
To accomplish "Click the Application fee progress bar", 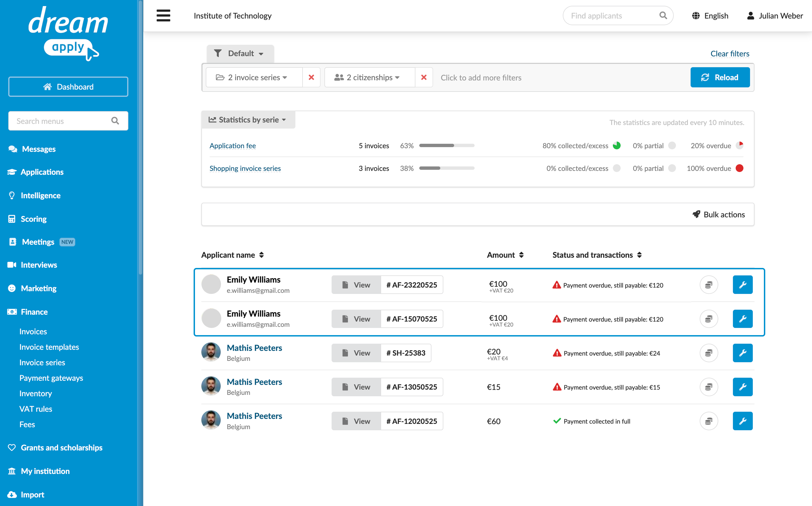I will (x=446, y=145).
